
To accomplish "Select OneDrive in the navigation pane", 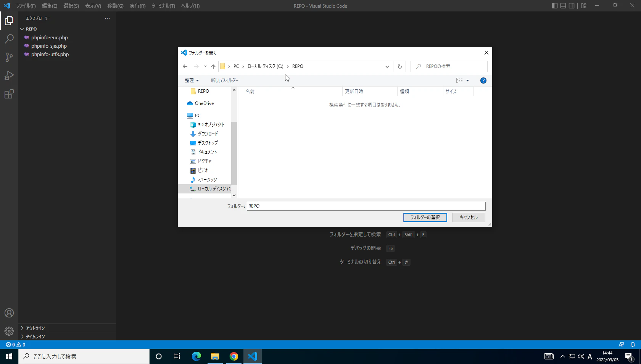I will [205, 103].
